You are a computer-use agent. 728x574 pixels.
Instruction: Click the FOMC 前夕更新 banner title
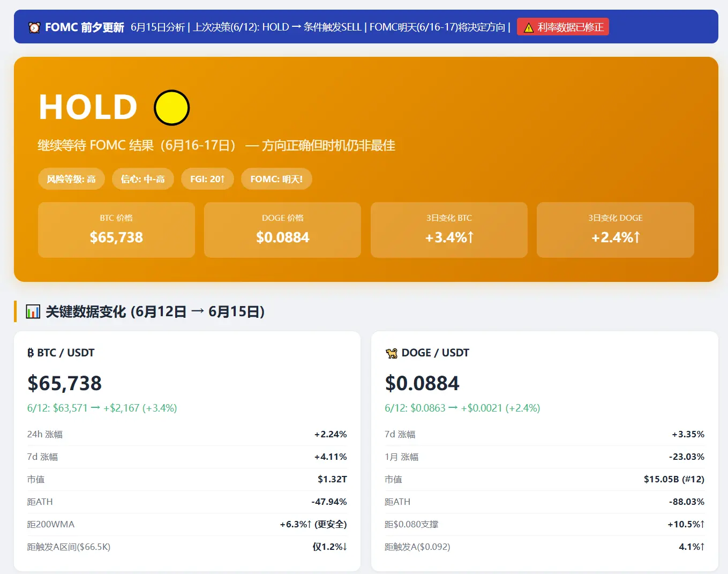click(85, 27)
